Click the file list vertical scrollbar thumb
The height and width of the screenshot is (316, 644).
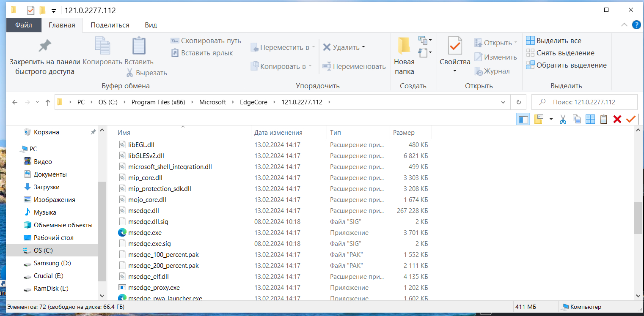(x=638, y=218)
